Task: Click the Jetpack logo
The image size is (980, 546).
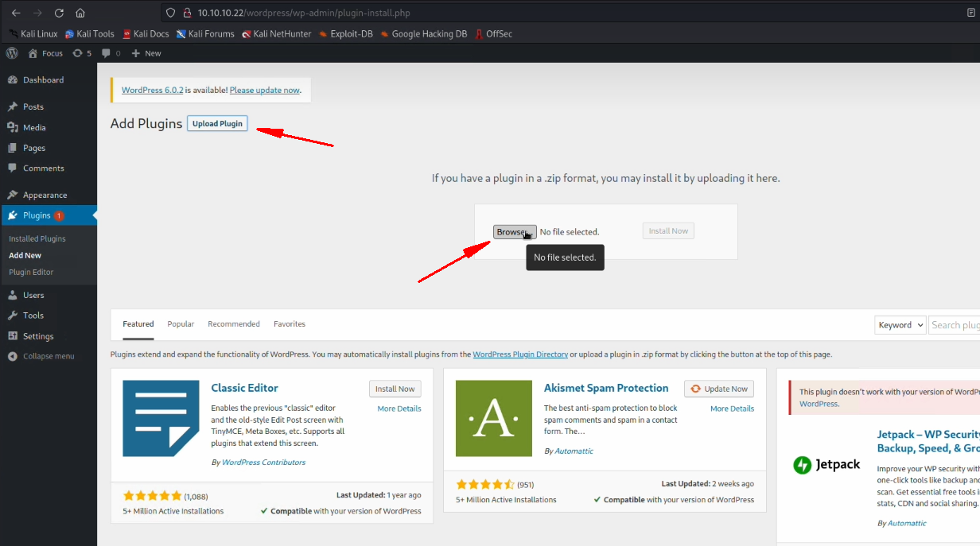Action: 826,465
